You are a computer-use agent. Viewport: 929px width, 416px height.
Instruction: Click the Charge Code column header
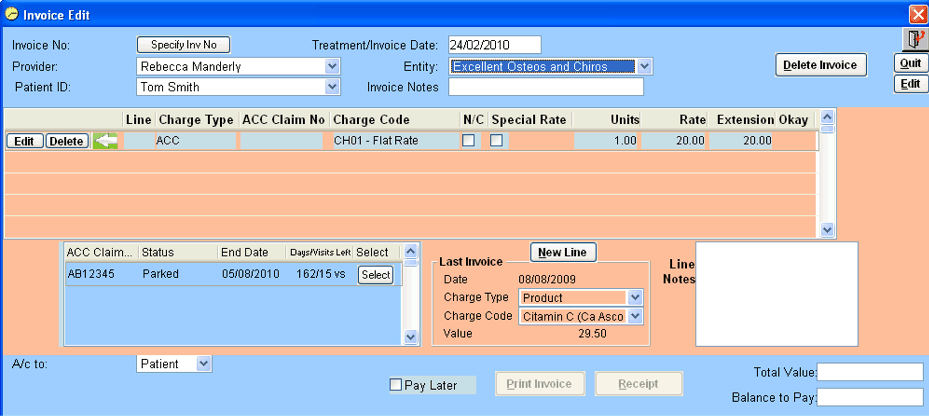click(371, 120)
